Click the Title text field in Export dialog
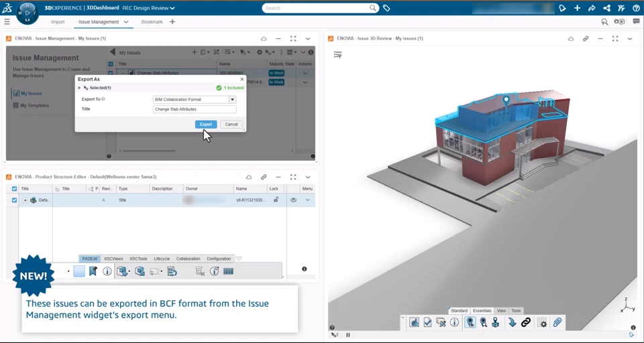Screen dimensions: 644x343 [x=194, y=109]
